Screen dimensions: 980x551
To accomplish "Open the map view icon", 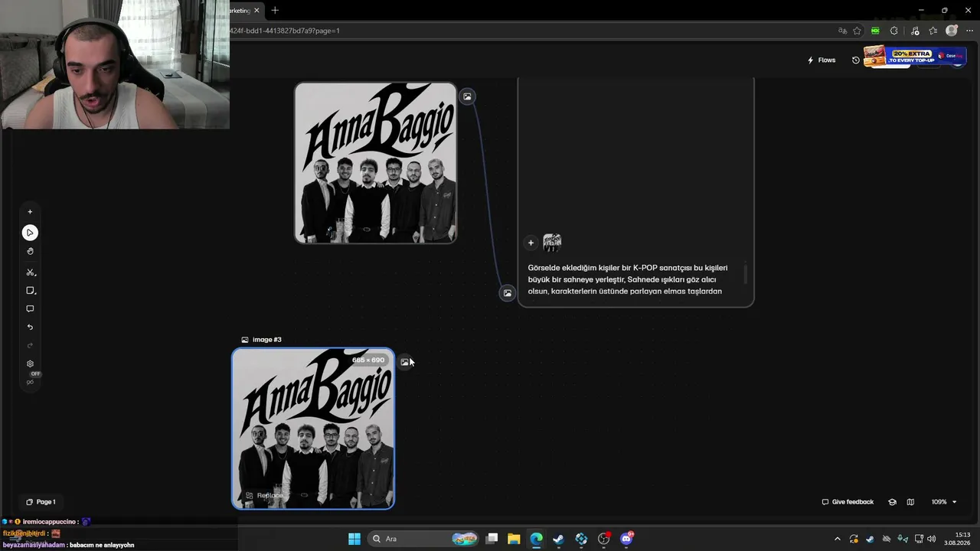I will pyautogui.click(x=910, y=502).
